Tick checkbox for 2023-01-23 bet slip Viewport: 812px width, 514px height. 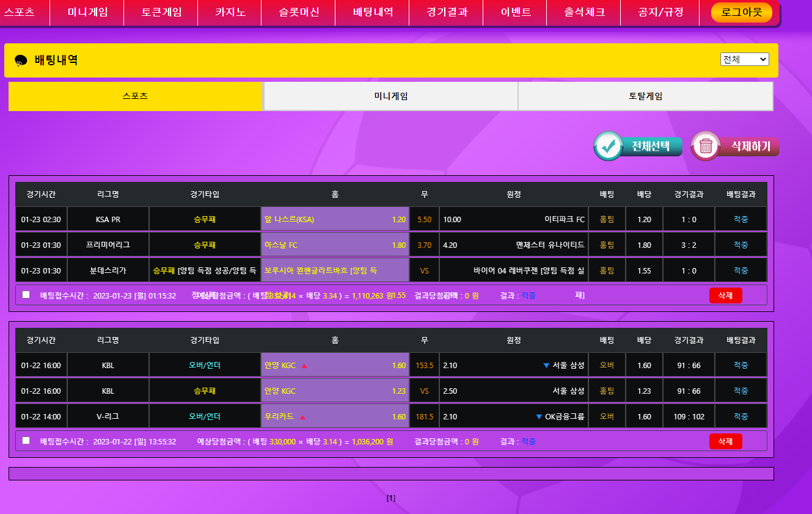(x=26, y=295)
